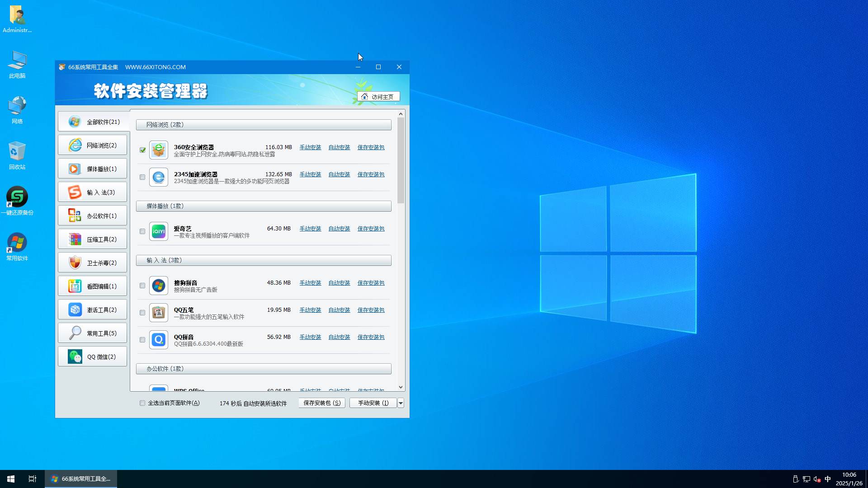This screenshot has height=488, width=868.
Task: Check the 搜狗拼音 checkbox
Action: (142, 286)
